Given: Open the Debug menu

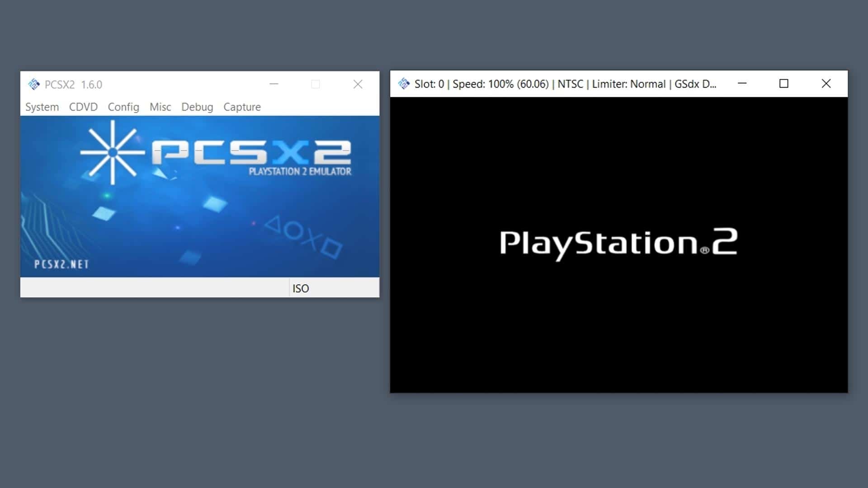Looking at the screenshot, I should (197, 107).
